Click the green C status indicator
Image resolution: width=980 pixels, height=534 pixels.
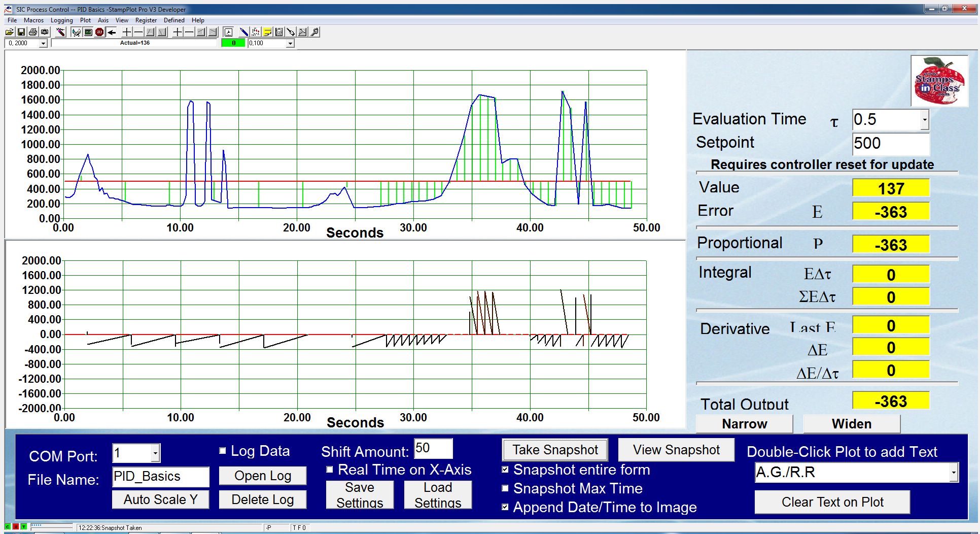coord(8,527)
